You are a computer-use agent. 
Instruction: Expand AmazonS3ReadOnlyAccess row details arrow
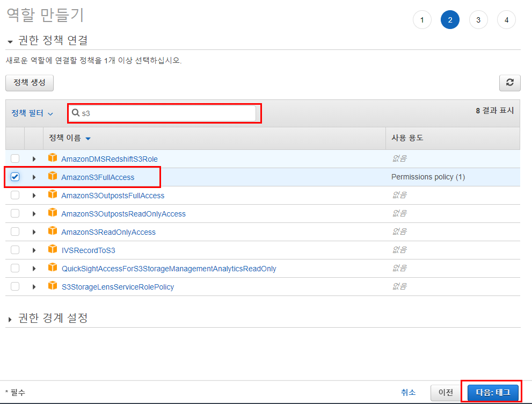pos(34,232)
